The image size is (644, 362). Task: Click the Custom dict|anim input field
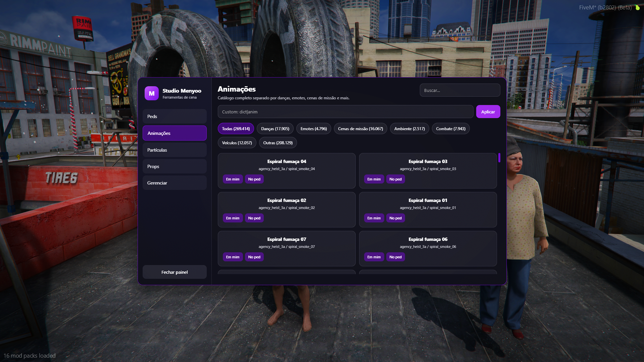(345, 112)
